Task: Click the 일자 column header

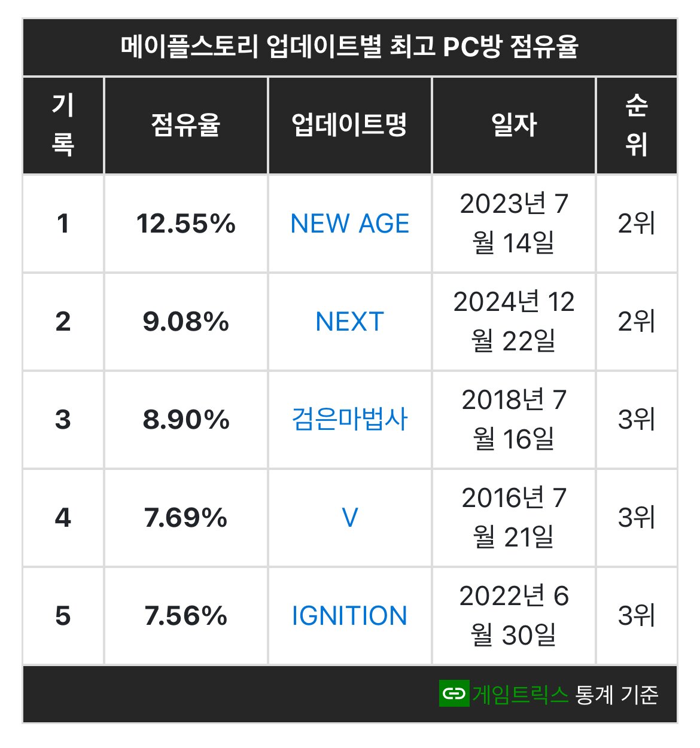Action: coord(514,126)
